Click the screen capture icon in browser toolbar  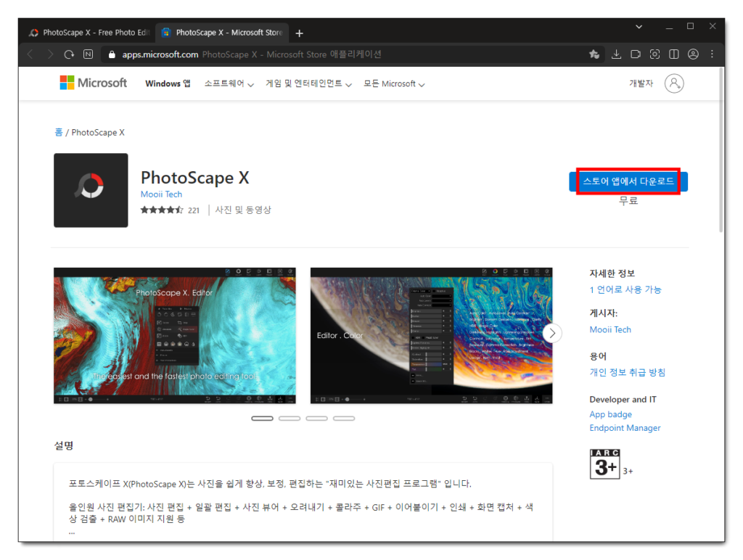tap(654, 54)
